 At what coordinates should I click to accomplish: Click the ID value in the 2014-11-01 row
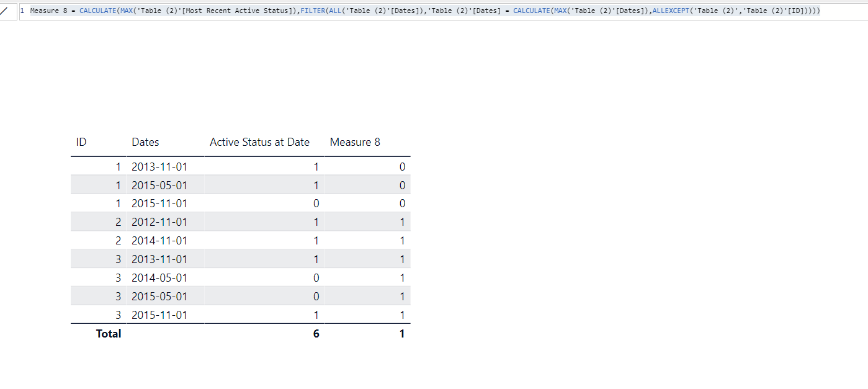click(x=119, y=241)
